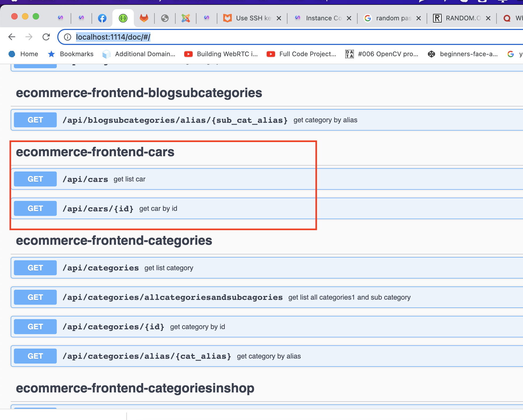This screenshot has height=420, width=523.
Task: Open the globe icon tab
Action: point(165,18)
